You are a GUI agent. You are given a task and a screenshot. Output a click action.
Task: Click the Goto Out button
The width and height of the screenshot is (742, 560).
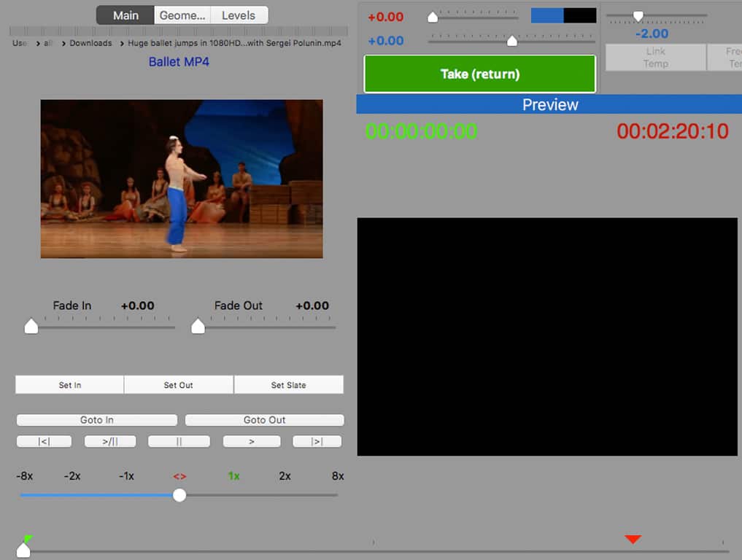[x=264, y=420]
